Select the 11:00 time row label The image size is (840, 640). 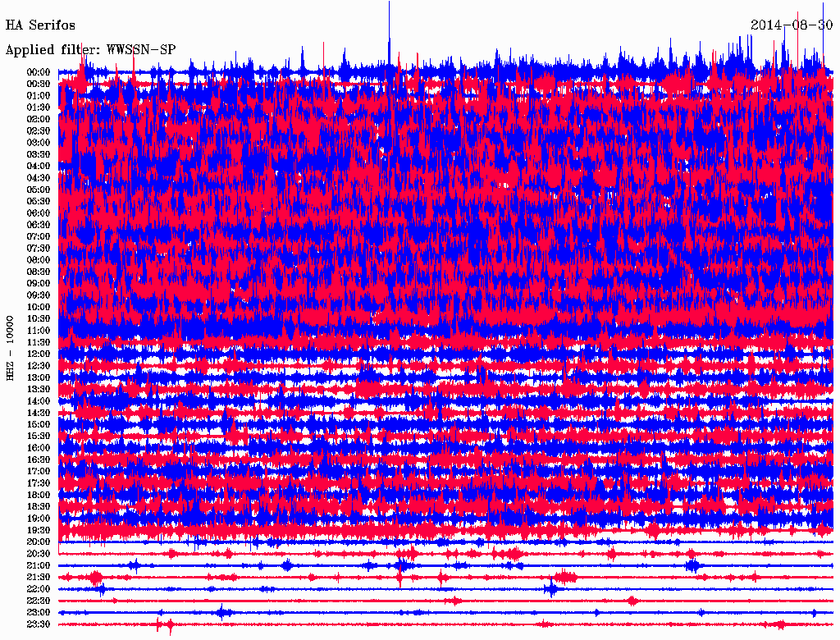click(x=39, y=331)
